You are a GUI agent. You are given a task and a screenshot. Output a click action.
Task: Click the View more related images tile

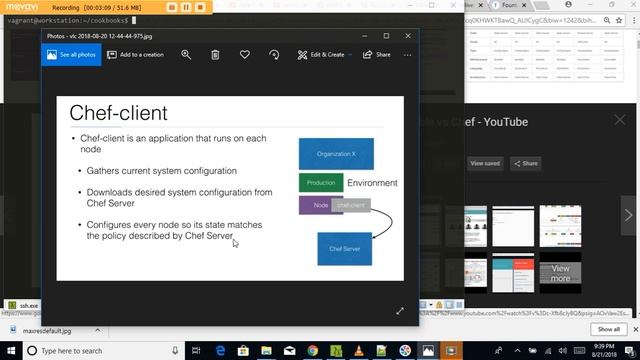point(560,273)
